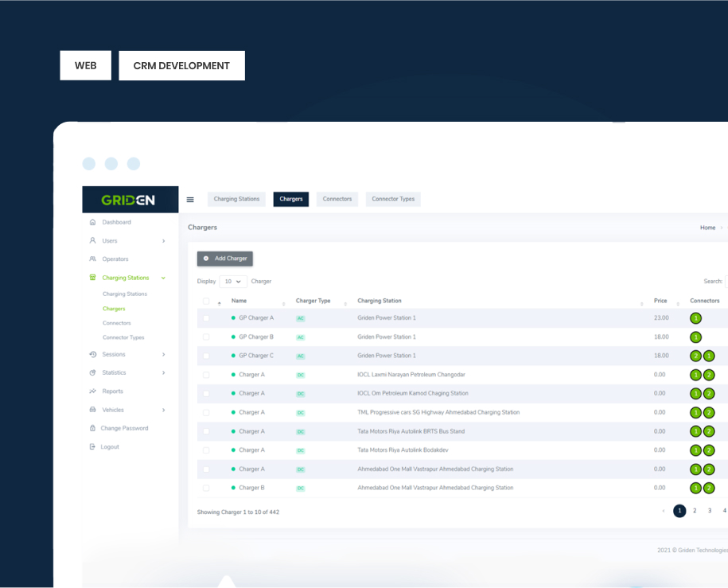Go to page 2 of chargers

tap(695, 511)
